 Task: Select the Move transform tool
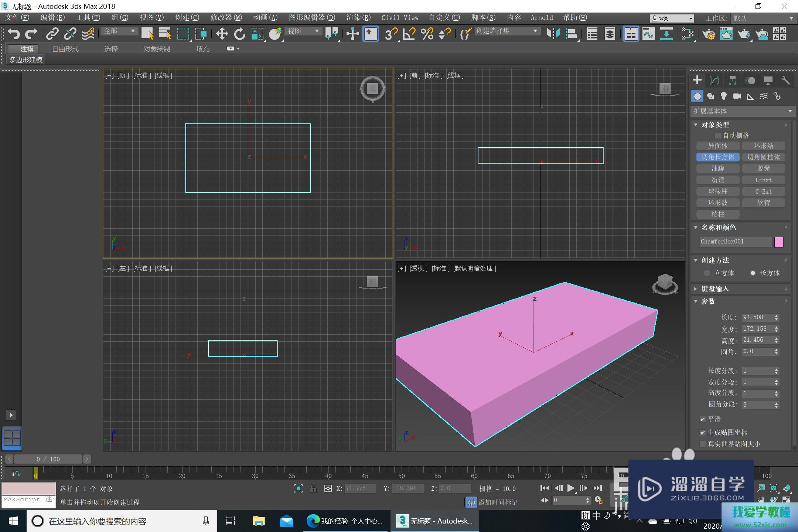(x=222, y=34)
